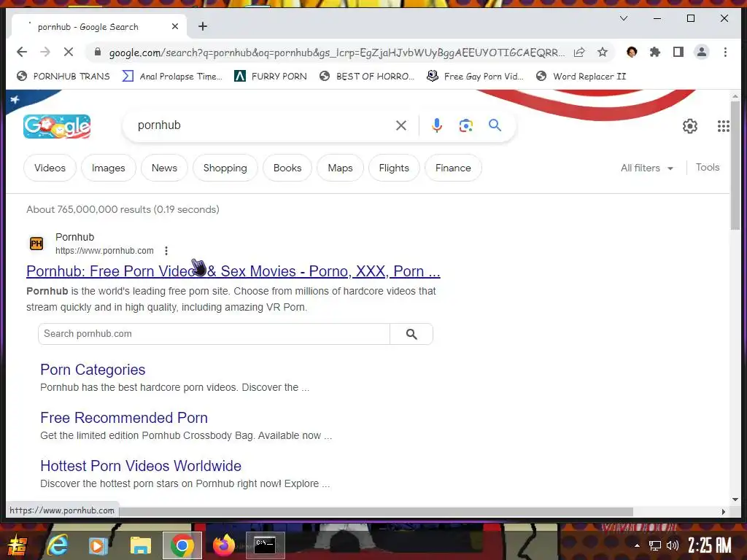The height and width of the screenshot is (560, 747).
Task: Select the News filter chip
Action: pyautogui.click(x=164, y=168)
